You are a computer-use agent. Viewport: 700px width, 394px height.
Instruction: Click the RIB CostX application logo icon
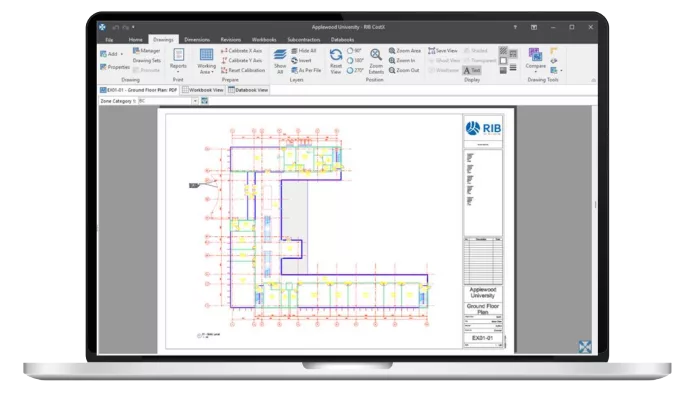pos(102,27)
